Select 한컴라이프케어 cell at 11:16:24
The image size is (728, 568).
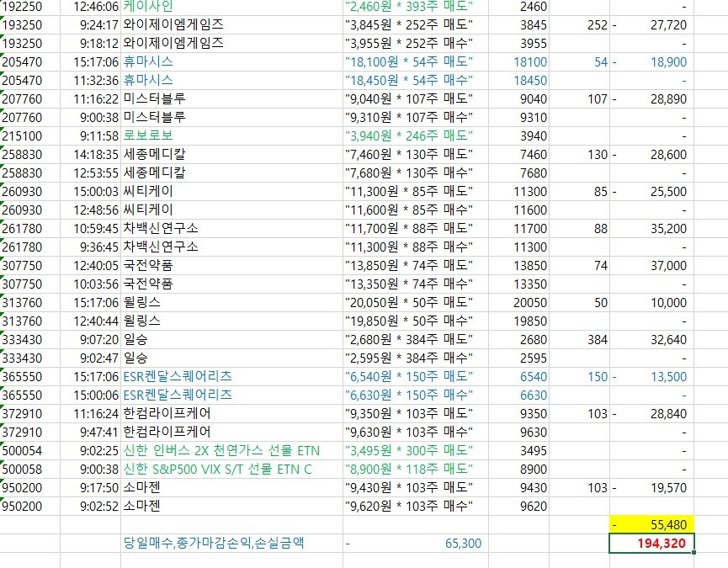coord(231,413)
